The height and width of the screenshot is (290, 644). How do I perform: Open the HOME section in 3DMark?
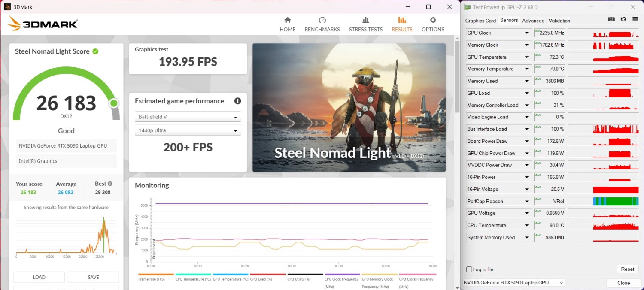(x=287, y=24)
